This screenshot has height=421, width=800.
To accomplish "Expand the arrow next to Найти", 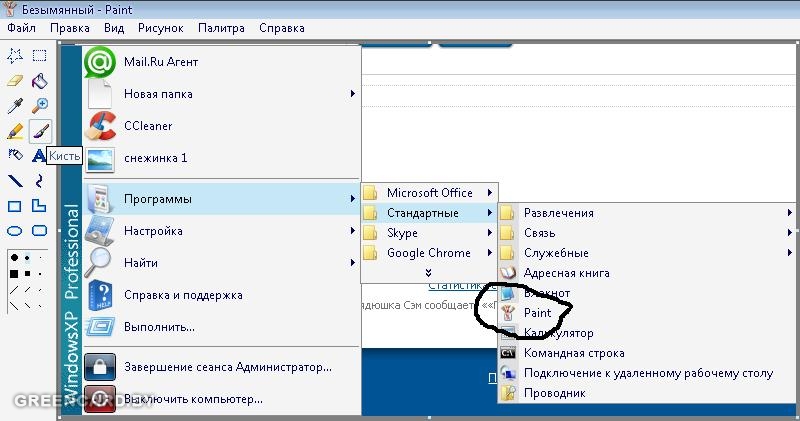I will [352, 263].
